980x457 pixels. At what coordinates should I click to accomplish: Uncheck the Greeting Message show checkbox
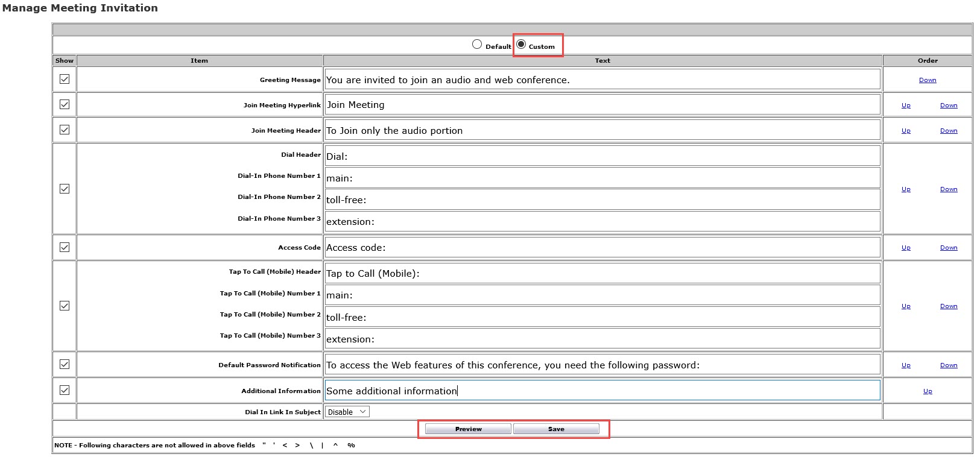[x=65, y=79]
